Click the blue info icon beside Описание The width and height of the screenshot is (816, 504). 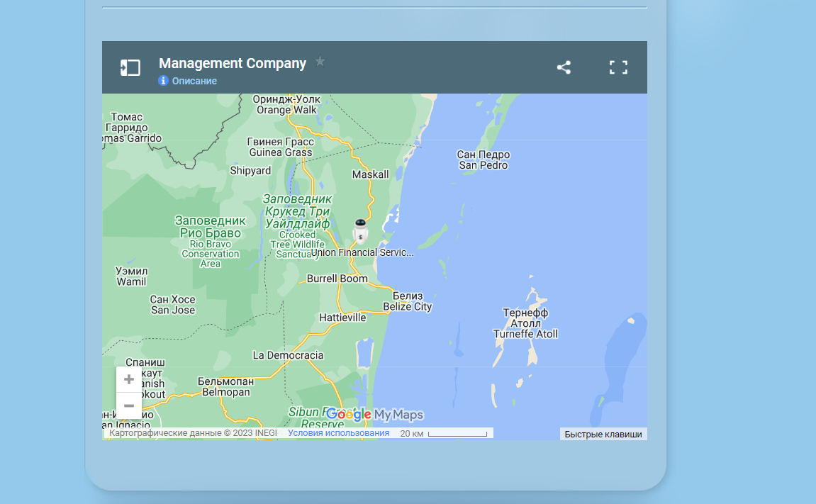point(163,81)
